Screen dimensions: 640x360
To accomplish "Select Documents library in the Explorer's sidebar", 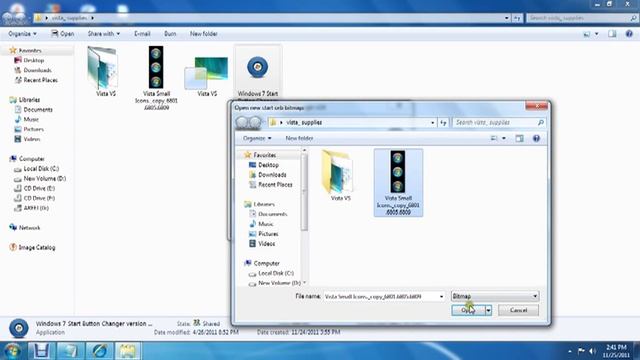I will point(38,109).
